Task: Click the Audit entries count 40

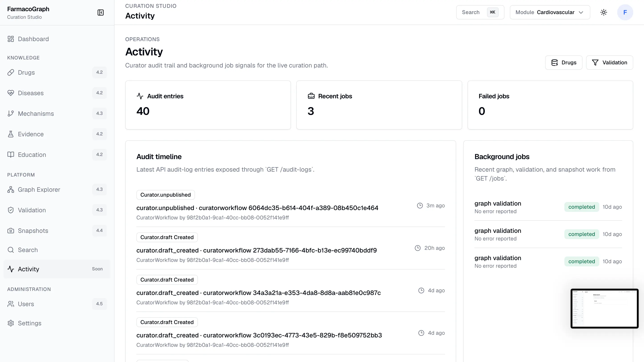Action: pos(143,111)
